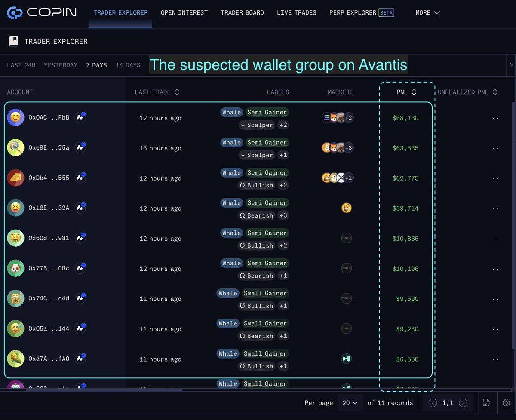Expand +2 extra labels for 0x0AC...FbB
The width and height of the screenshot is (516, 420).
283,125
